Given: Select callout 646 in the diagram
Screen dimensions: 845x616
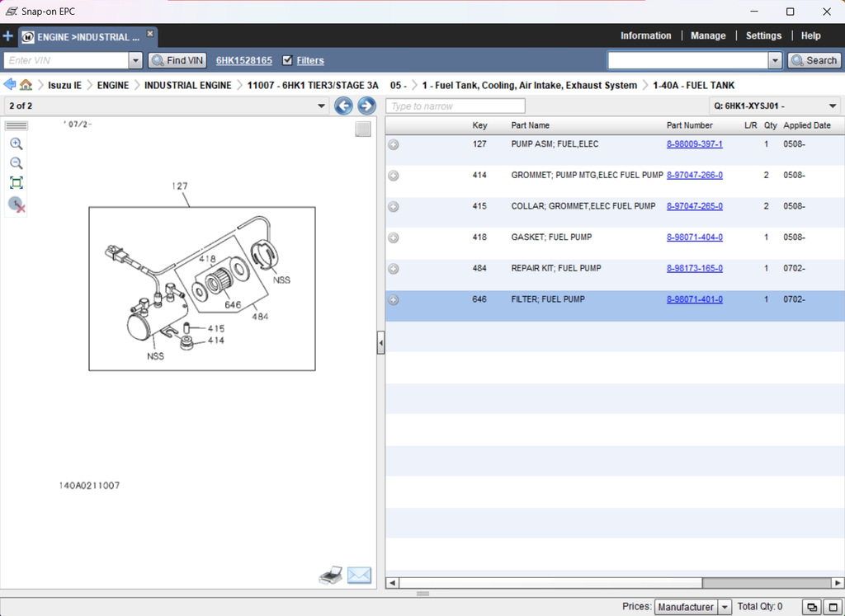Looking at the screenshot, I should click(x=233, y=305).
